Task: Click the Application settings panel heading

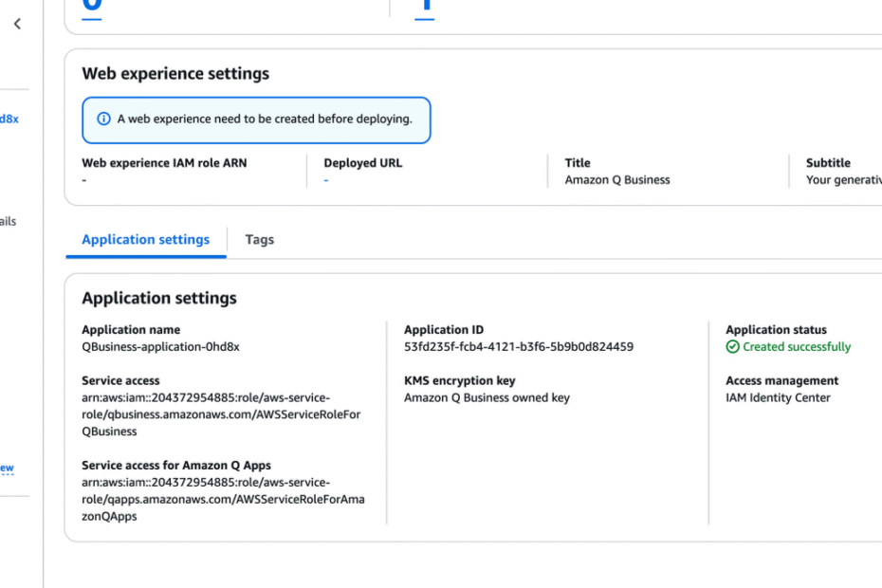Action: [x=159, y=298]
